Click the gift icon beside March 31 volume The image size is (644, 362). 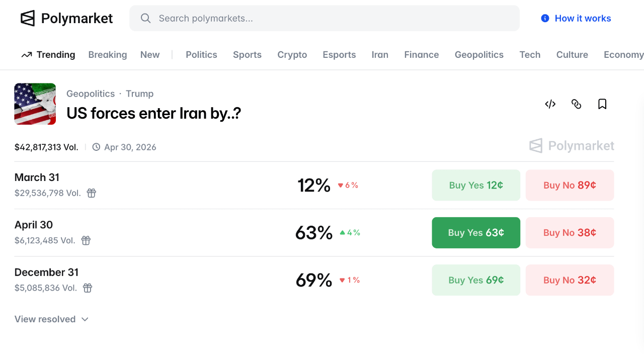[x=91, y=193]
